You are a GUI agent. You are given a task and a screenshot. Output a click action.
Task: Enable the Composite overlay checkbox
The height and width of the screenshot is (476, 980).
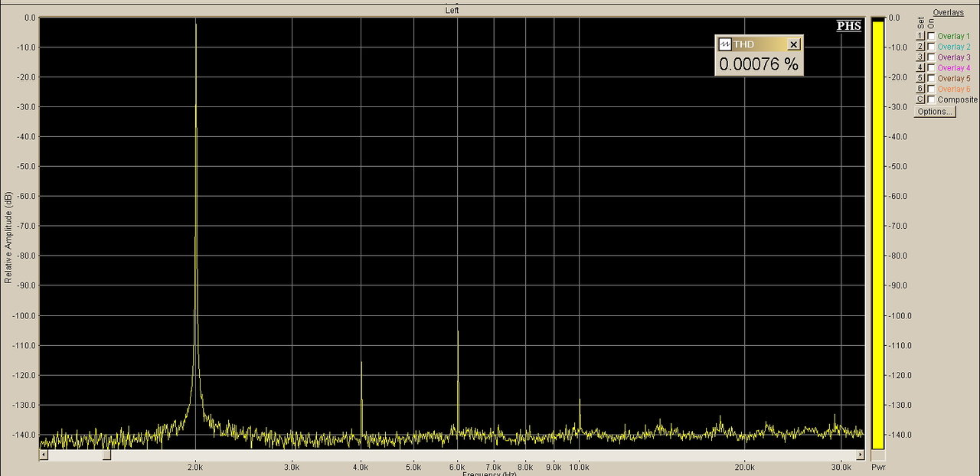(x=931, y=99)
